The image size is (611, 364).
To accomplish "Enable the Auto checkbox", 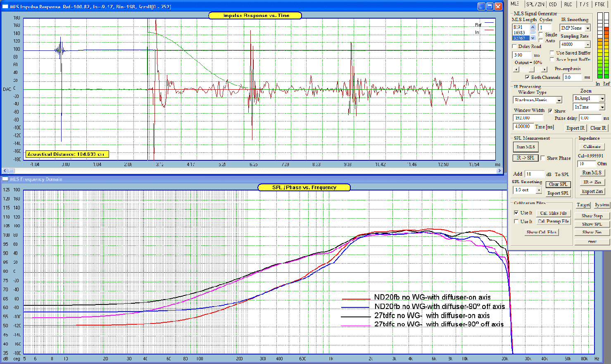I will [541, 40].
